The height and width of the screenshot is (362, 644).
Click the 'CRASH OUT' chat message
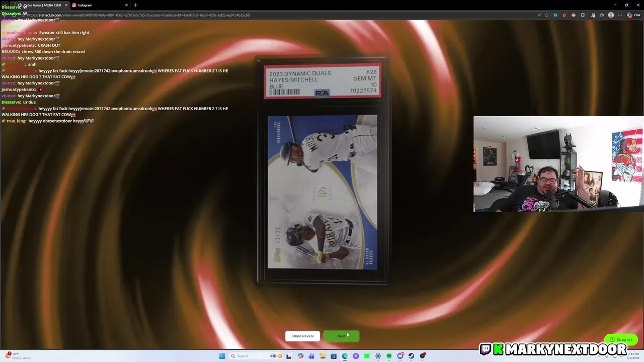click(49, 45)
